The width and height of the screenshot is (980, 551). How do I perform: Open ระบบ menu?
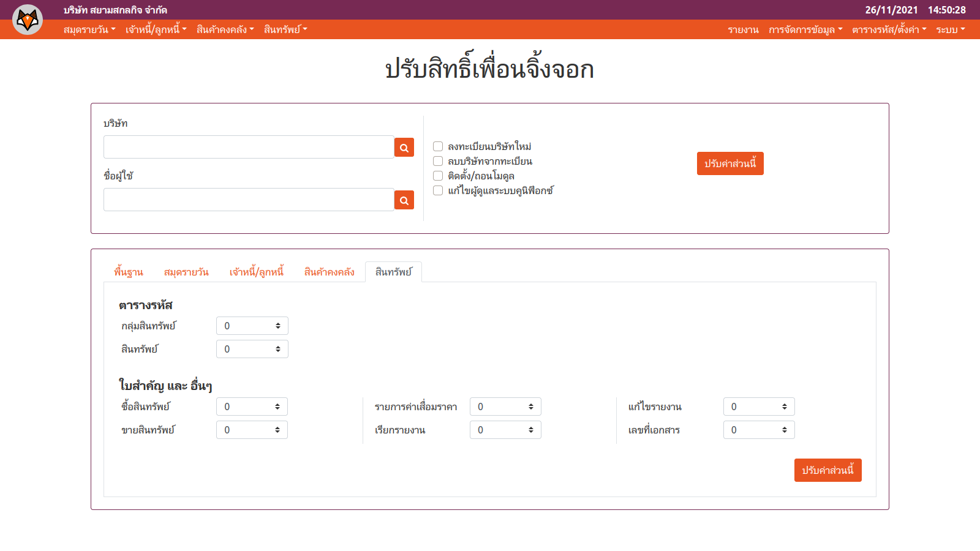click(x=951, y=29)
